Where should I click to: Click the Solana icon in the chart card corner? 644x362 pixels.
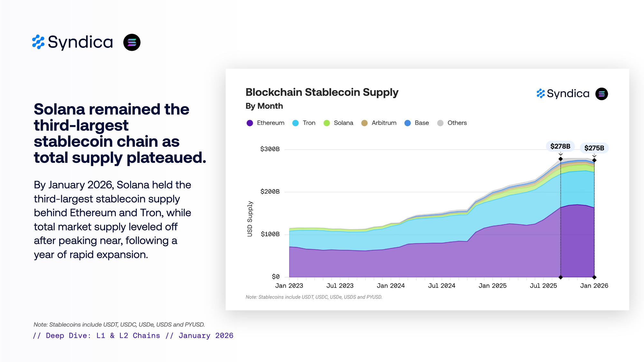[601, 94]
